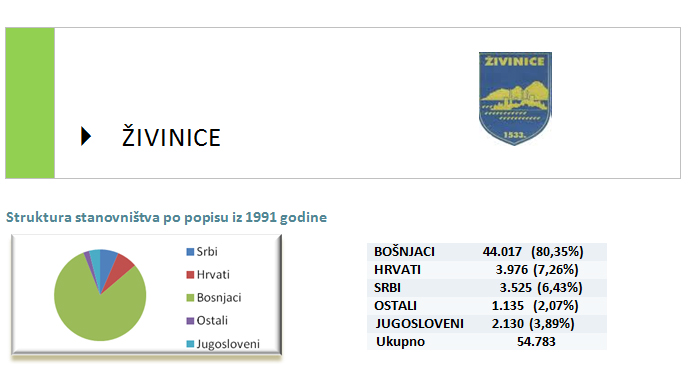The width and height of the screenshot is (696, 376).
Task: Select the JUGOSLOVENI 2.130 table row
Action: point(487,324)
